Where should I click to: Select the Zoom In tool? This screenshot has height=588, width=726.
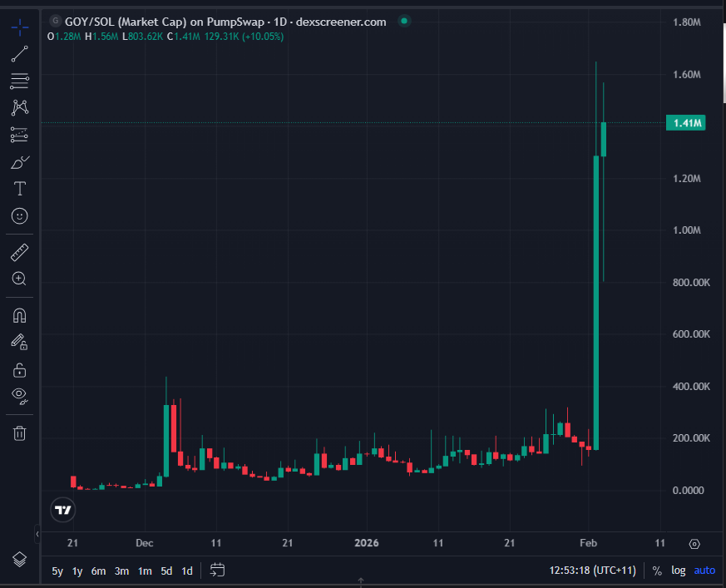point(19,279)
